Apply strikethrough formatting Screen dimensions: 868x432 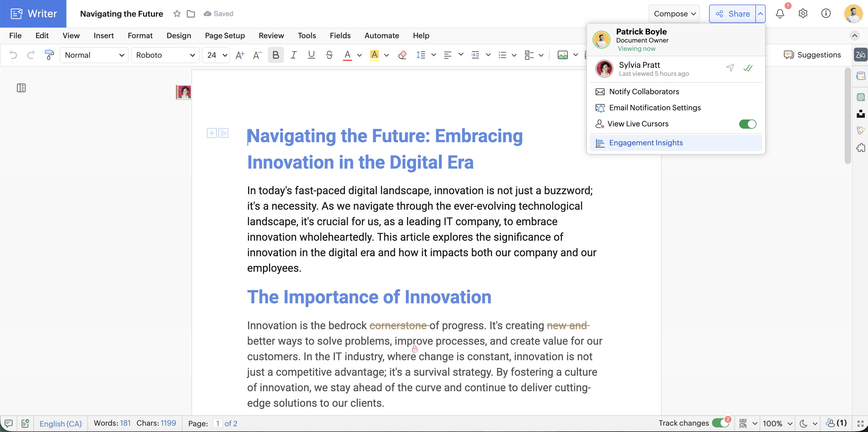point(329,55)
